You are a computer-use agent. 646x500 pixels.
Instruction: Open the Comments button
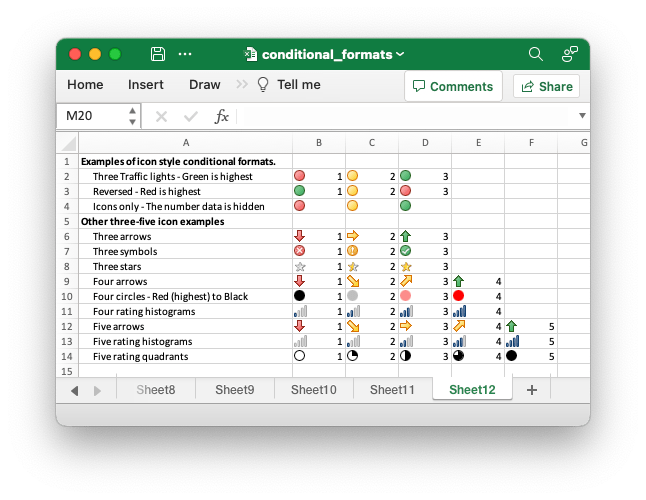coord(453,86)
